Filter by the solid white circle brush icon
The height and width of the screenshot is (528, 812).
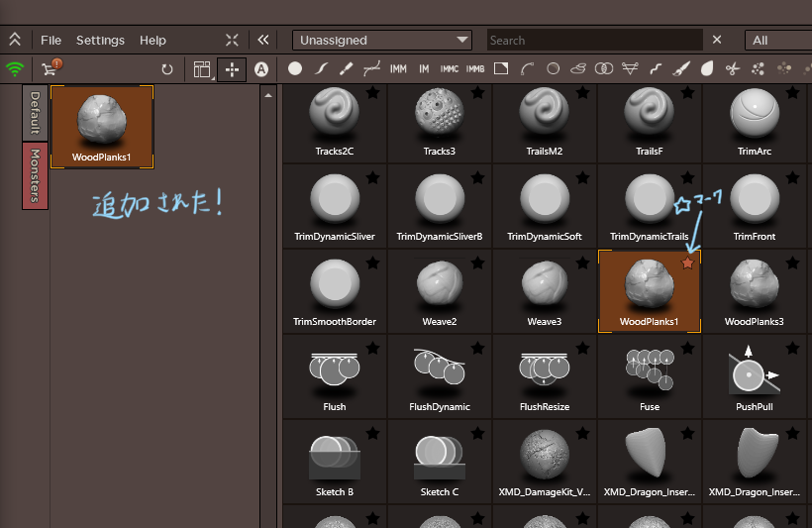coord(295,68)
